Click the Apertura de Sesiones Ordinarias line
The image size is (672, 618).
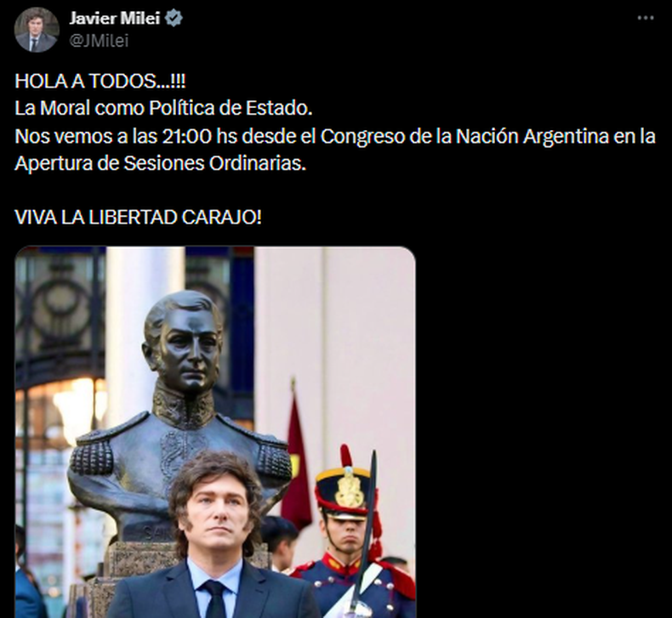pos(160,163)
